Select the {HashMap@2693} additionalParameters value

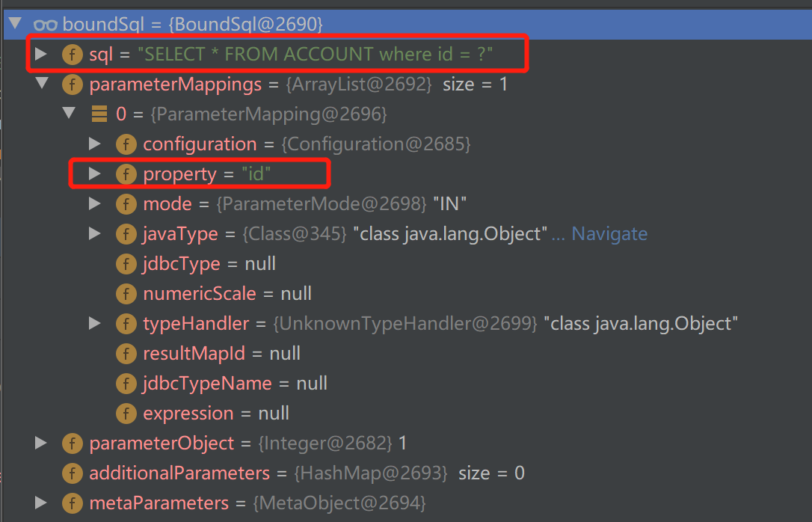(371, 473)
